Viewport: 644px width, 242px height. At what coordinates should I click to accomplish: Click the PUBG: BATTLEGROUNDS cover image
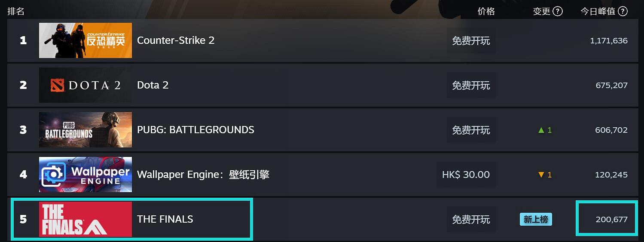click(x=85, y=130)
